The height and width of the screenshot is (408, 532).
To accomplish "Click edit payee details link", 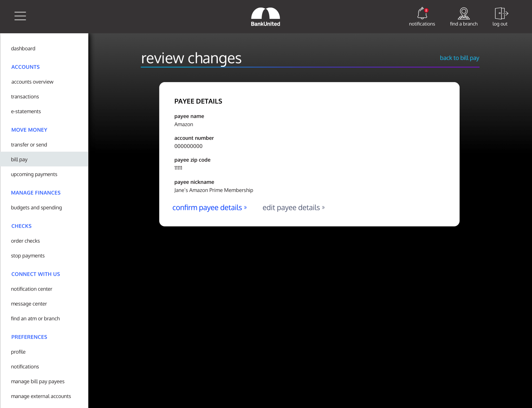I will 293,207.
